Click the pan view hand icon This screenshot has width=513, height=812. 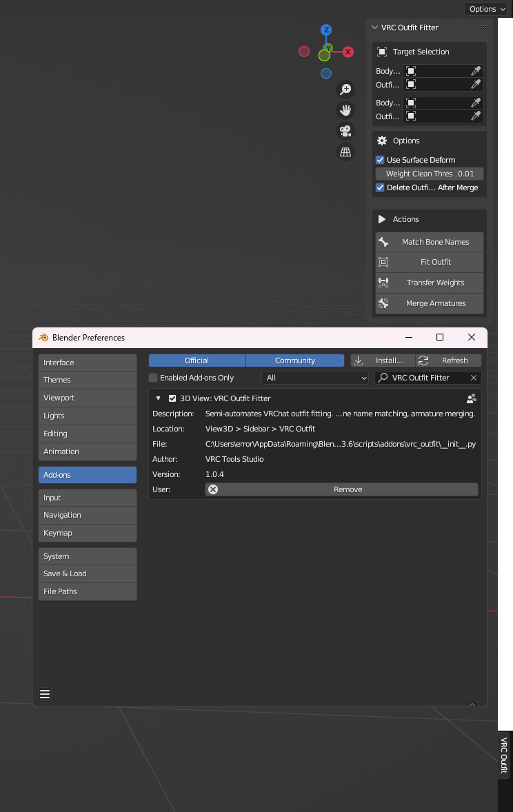(x=345, y=110)
